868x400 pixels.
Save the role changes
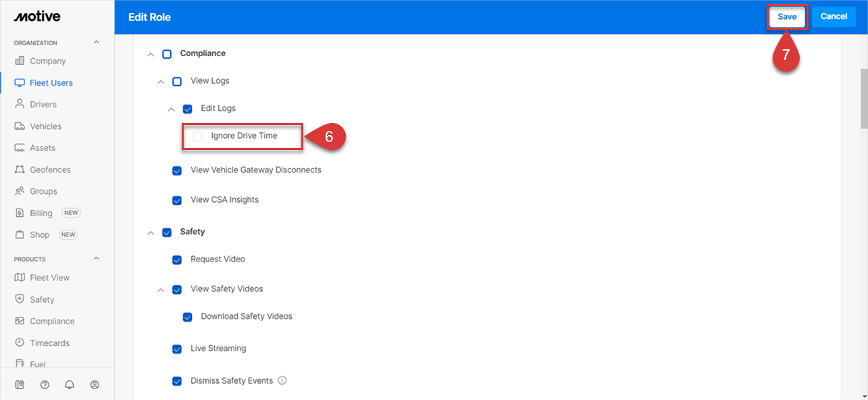point(787,17)
